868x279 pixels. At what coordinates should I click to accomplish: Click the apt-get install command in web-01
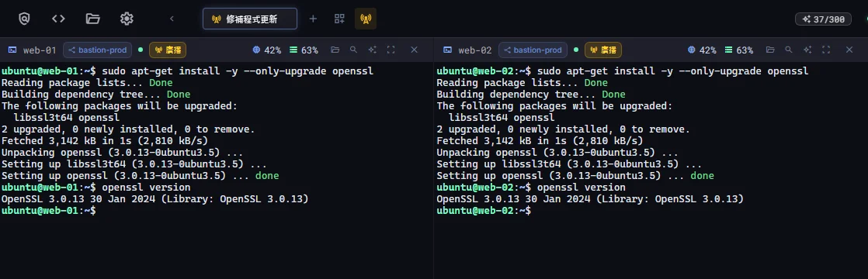[238, 71]
